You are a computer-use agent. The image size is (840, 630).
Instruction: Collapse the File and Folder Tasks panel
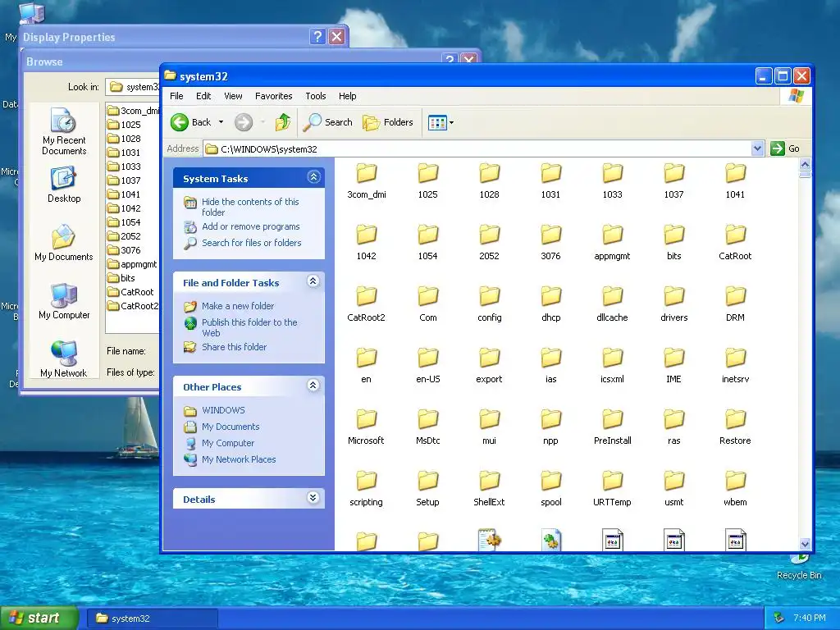point(313,281)
